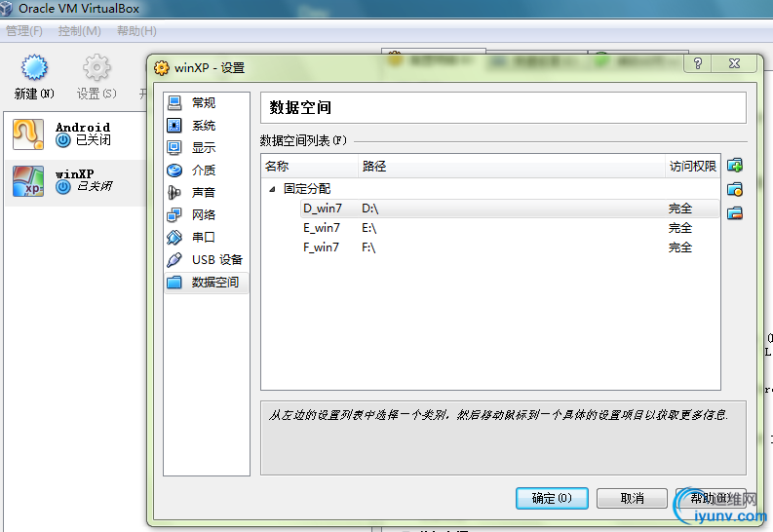
Task: Select the D_win7 shared folder row
Action: [x=510, y=209]
